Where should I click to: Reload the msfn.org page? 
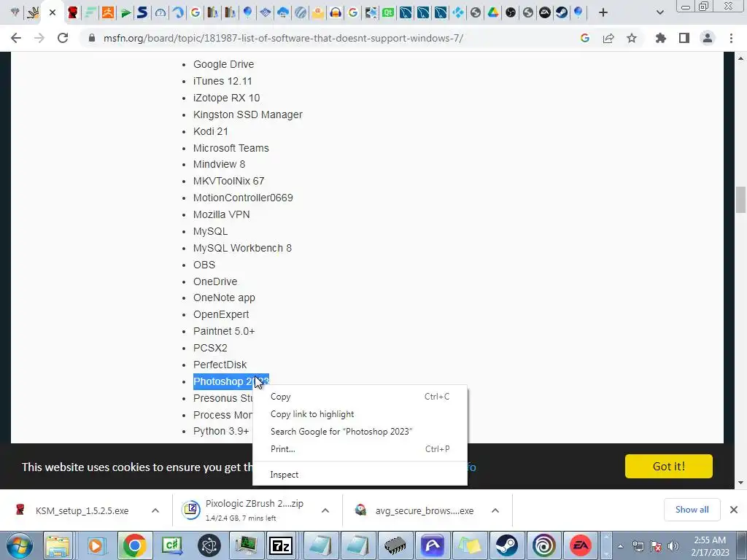click(x=63, y=38)
